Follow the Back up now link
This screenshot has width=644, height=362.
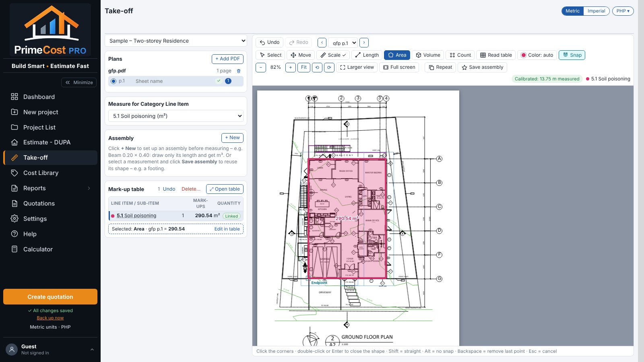[x=50, y=318]
